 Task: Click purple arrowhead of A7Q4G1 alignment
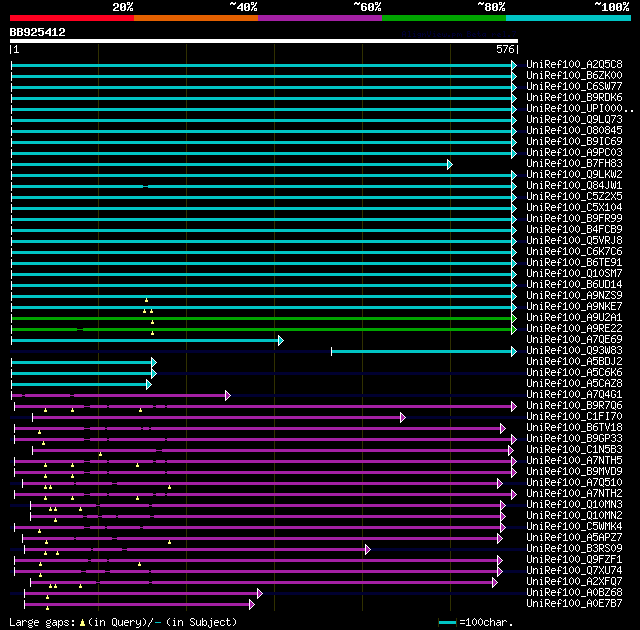point(228,395)
